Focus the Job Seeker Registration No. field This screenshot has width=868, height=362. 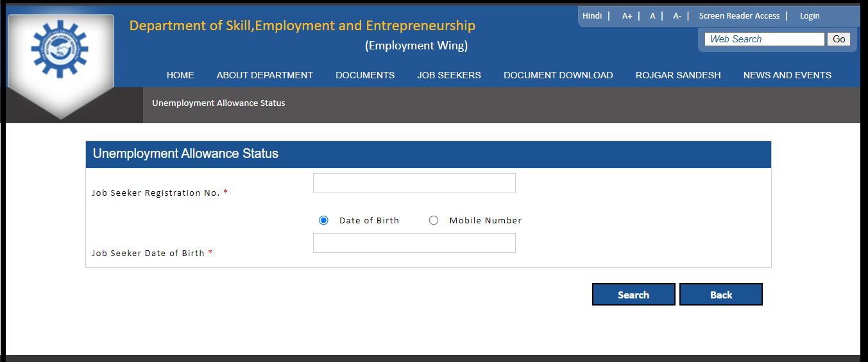coord(414,183)
